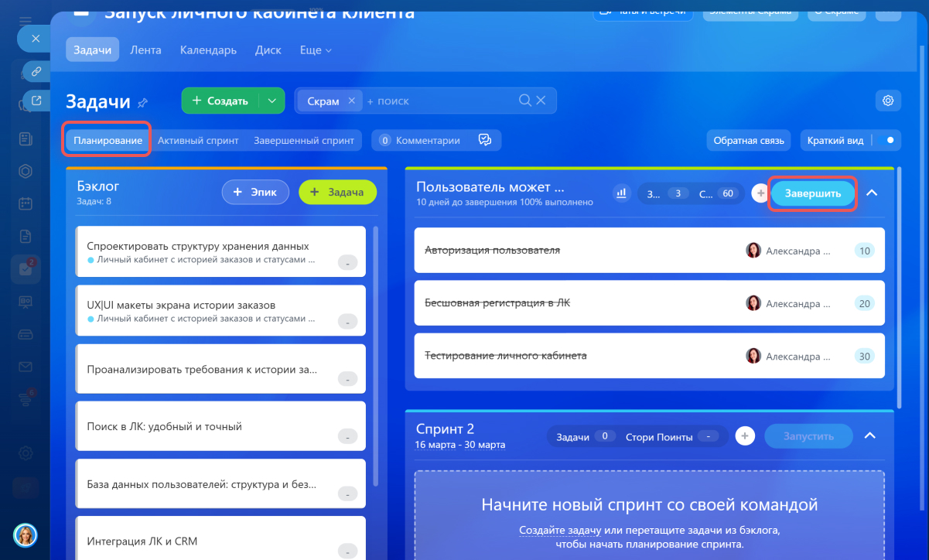Click the pin icon next to Задачи
The height and width of the screenshot is (560, 929).
click(x=142, y=103)
